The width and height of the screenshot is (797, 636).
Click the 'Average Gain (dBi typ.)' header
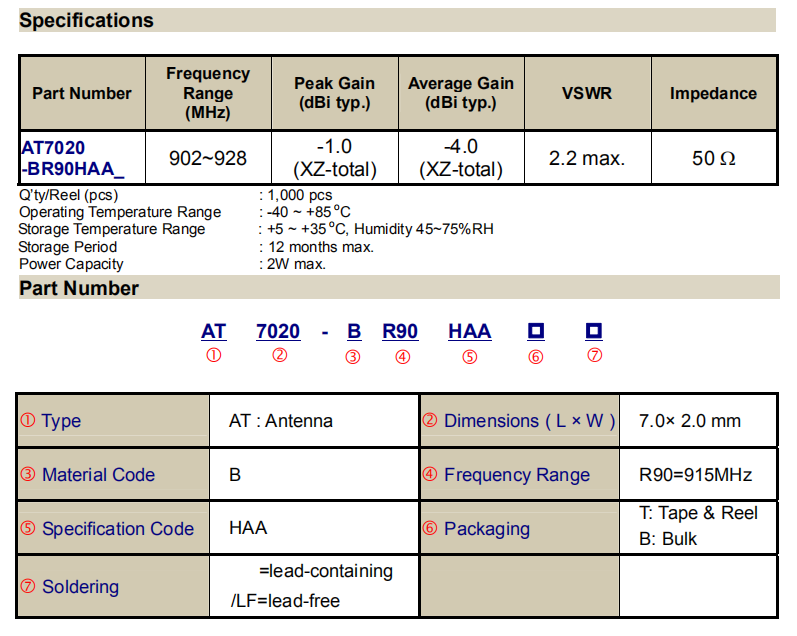tap(461, 93)
